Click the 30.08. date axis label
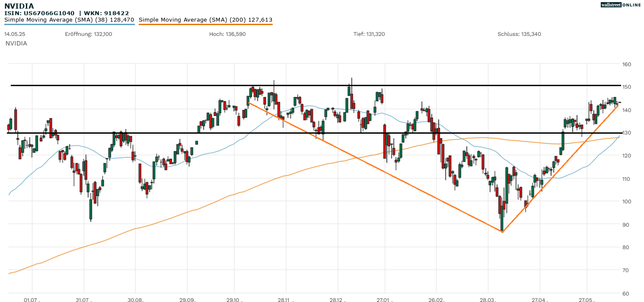Screen dimensions: 644x302 point(135,299)
